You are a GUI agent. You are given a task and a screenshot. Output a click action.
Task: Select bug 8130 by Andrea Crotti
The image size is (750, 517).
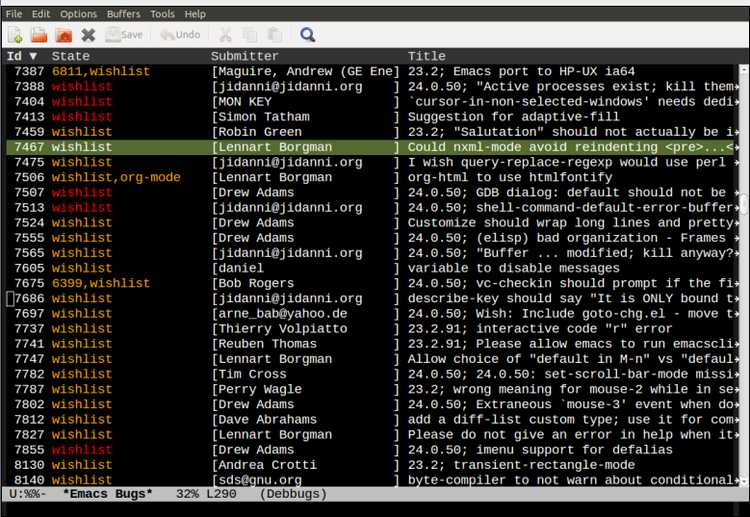pos(372,465)
